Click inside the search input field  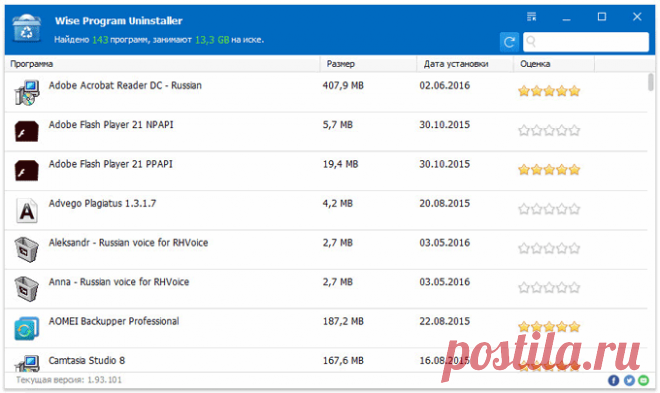pyautogui.click(x=586, y=42)
